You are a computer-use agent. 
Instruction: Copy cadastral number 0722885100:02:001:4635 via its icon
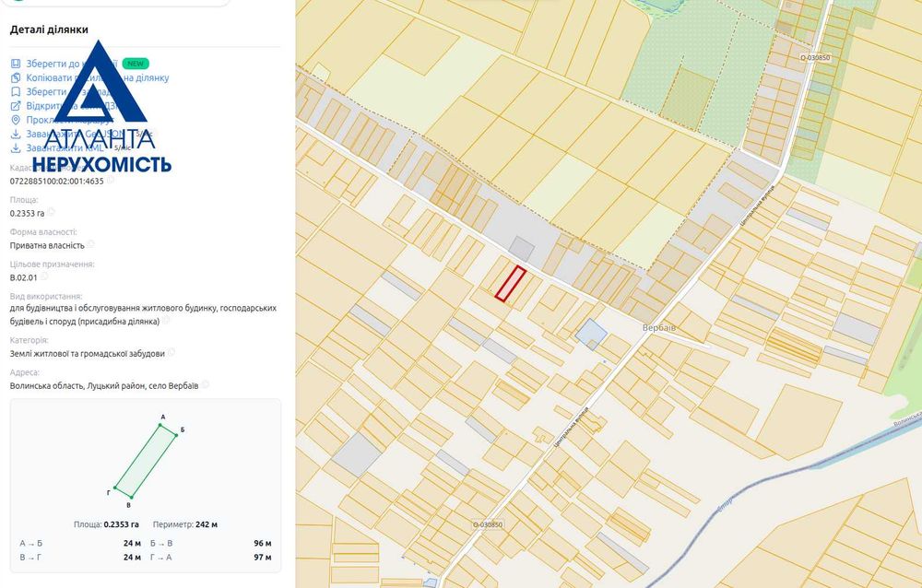pyautogui.click(x=110, y=180)
